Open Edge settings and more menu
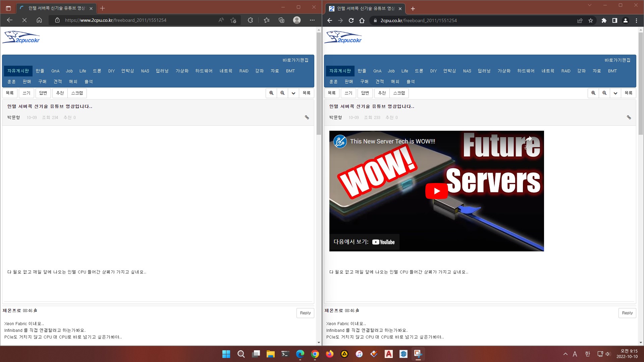This screenshot has height=362, width=644. [x=312, y=20]
